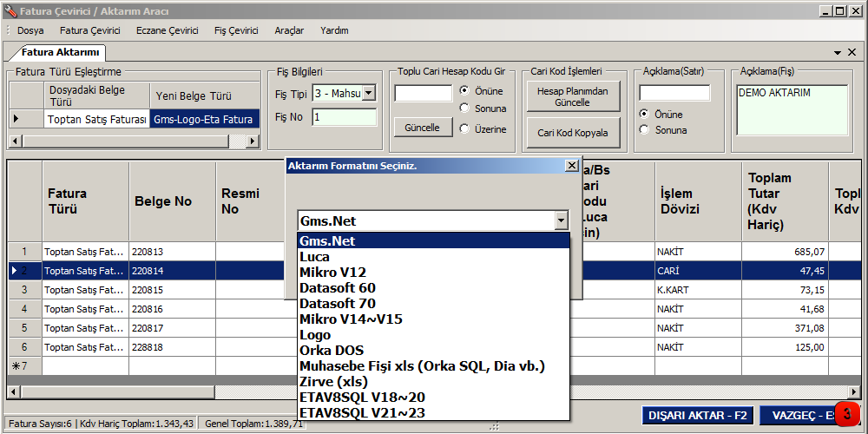
Task: Choose Gms.Net from the format list
Action: pyautogui.click(x=433, y=240)
